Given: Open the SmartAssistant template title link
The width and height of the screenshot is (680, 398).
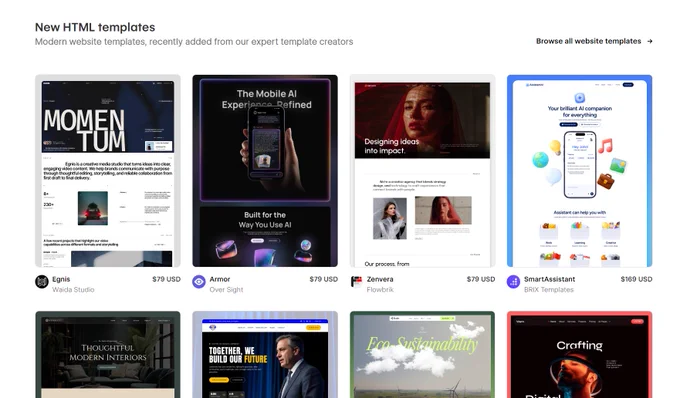Looking at the screenshot, I should [549, 279].
